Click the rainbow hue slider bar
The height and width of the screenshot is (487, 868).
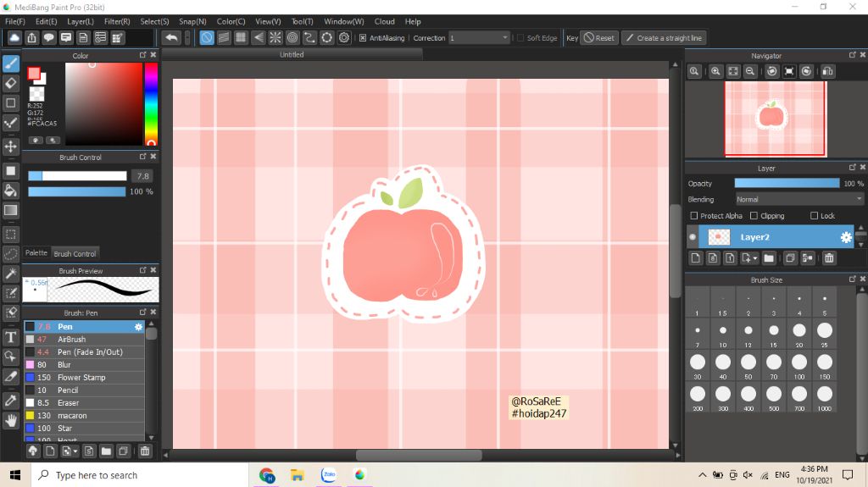click(x=150, y=104)
